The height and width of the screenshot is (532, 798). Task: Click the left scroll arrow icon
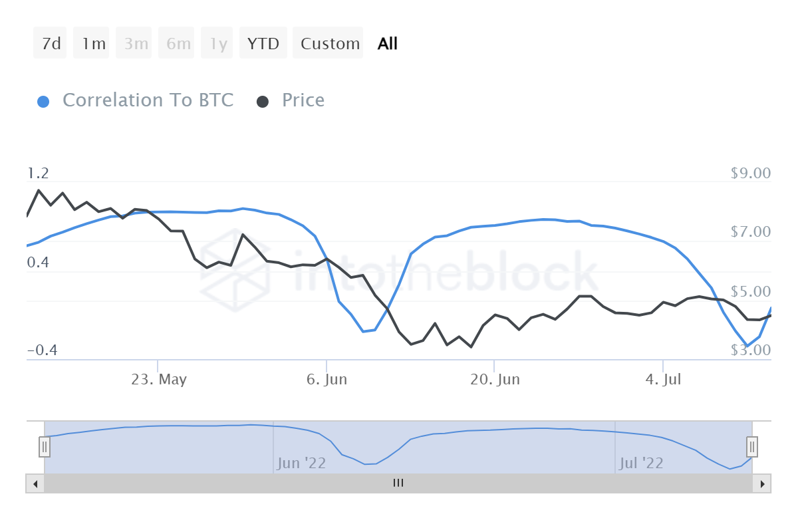click(x=35, y=483)
